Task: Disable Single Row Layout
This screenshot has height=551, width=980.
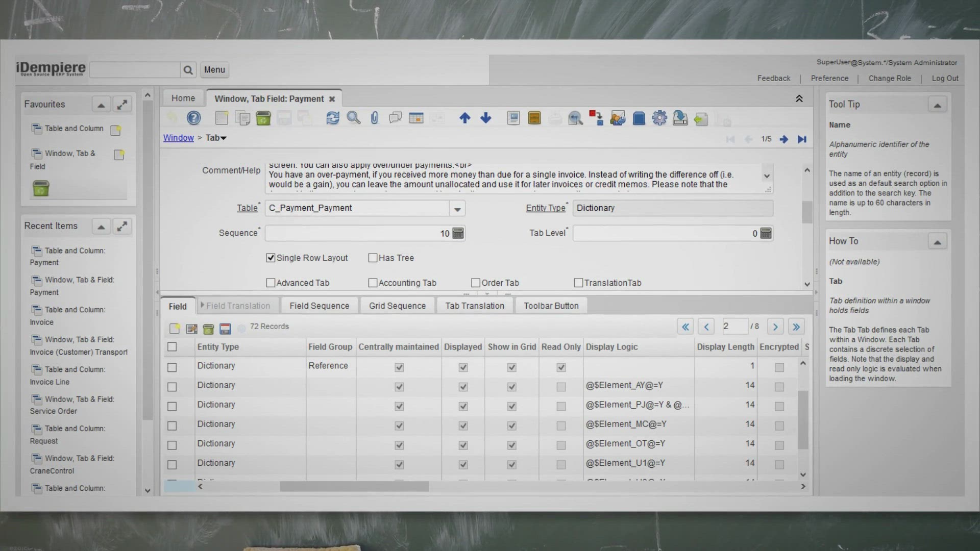Action: pos(271,258)
